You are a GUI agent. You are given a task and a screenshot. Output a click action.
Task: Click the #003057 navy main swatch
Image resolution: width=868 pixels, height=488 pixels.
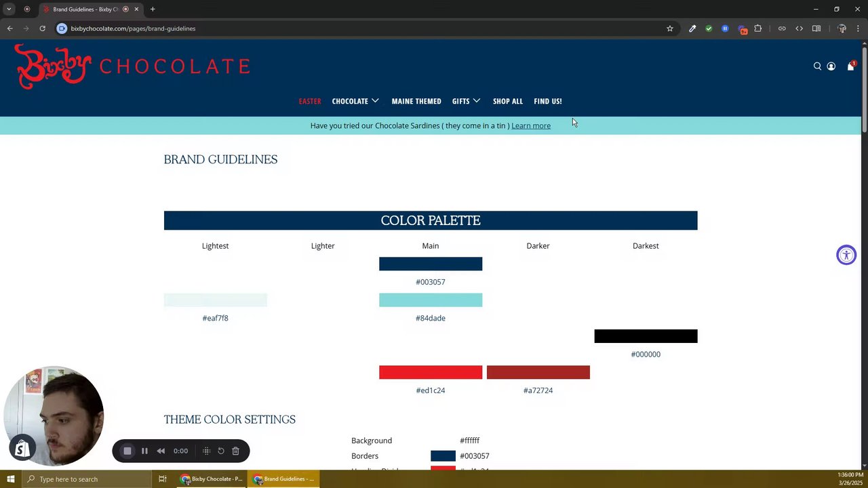[431, 264]
